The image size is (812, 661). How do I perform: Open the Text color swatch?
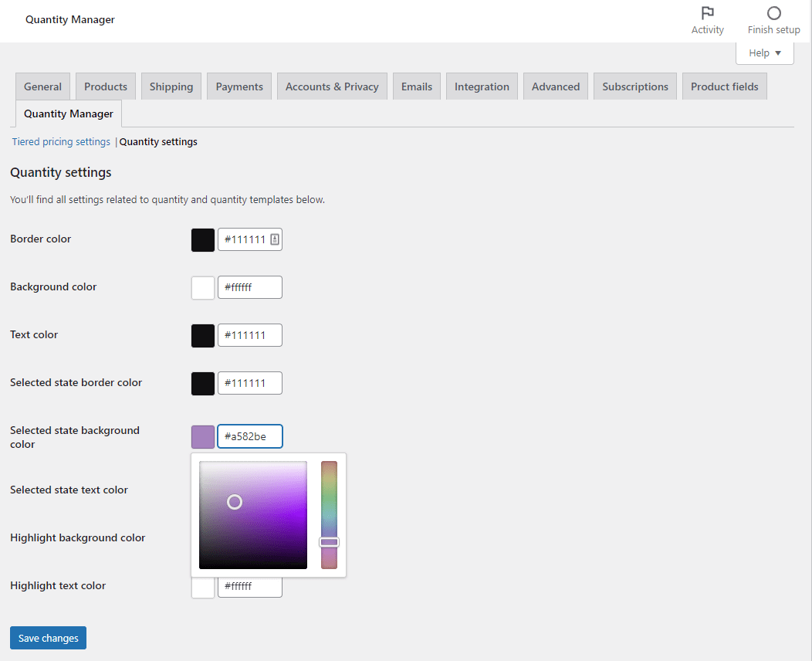(x=203, y=336)
